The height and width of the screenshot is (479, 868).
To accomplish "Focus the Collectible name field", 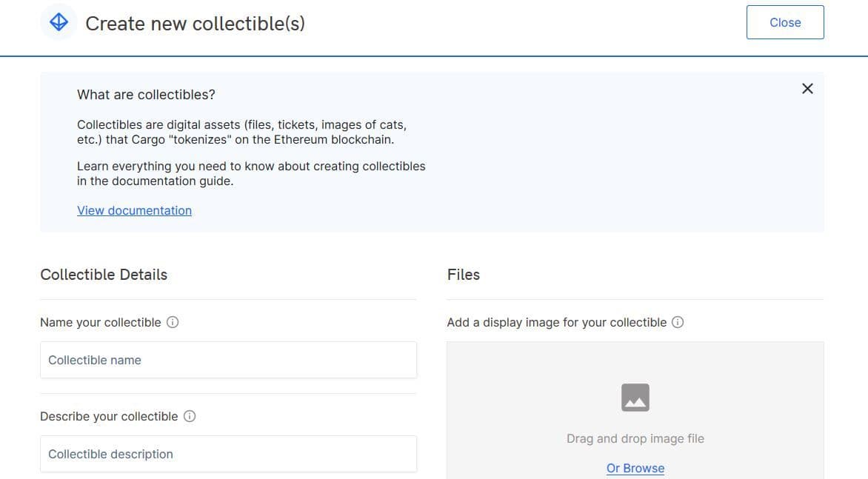I will 228,360.
